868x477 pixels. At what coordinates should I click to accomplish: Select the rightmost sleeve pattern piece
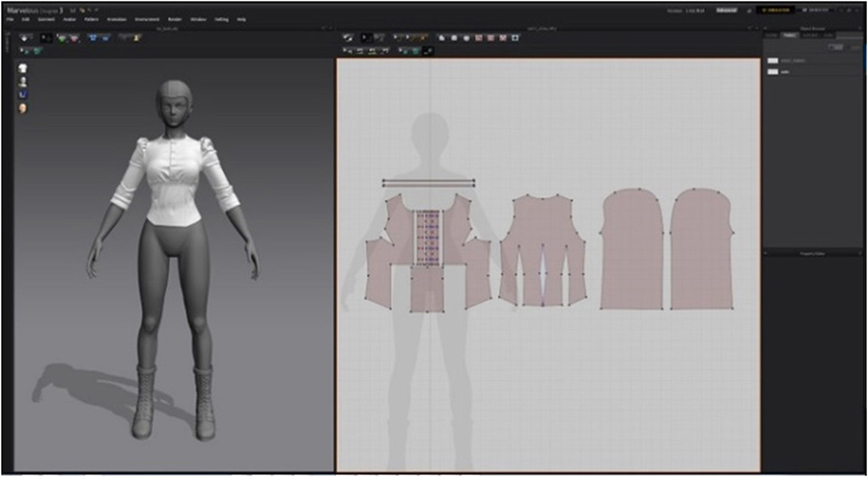tap(700, 250)
